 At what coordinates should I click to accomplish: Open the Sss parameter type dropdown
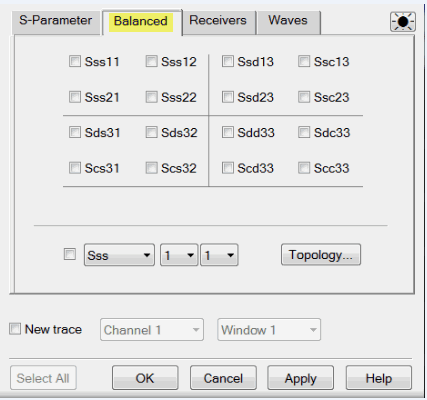(x=119, y=255)
